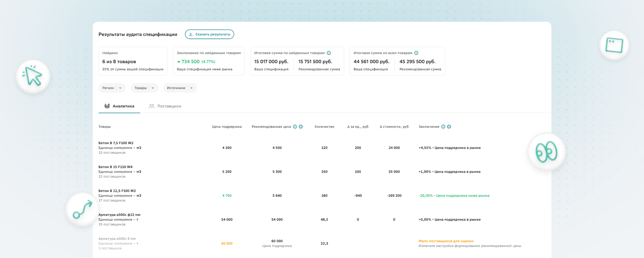
Task: Click the 45 295 500 руб. recommended sum
Action: [x=418, y=62]
